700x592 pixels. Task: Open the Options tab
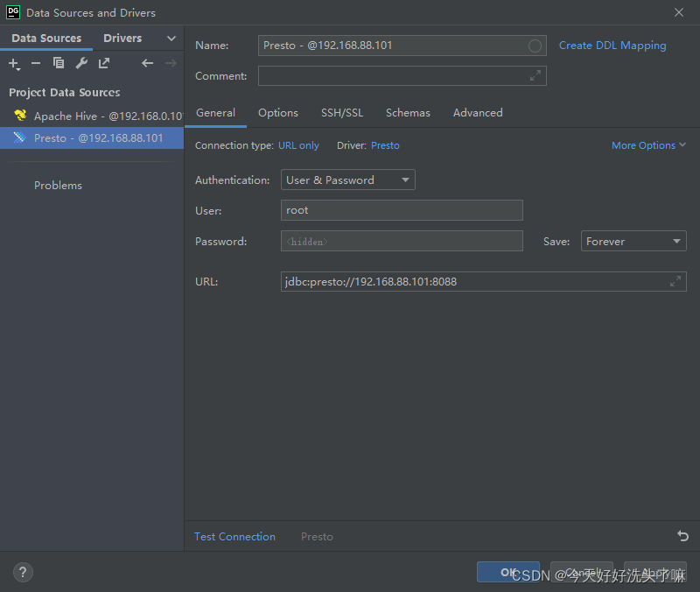pos(278,113)
